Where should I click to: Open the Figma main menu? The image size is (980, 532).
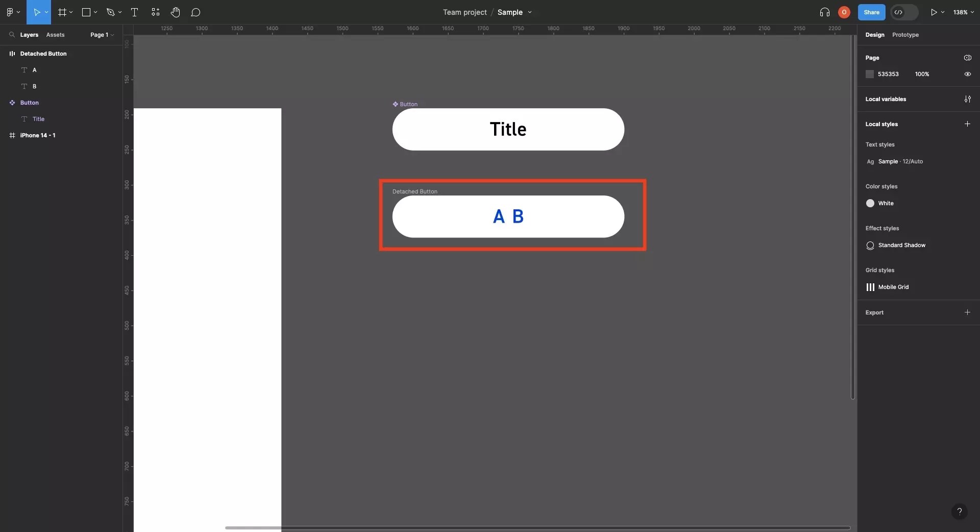click(10, 12)
